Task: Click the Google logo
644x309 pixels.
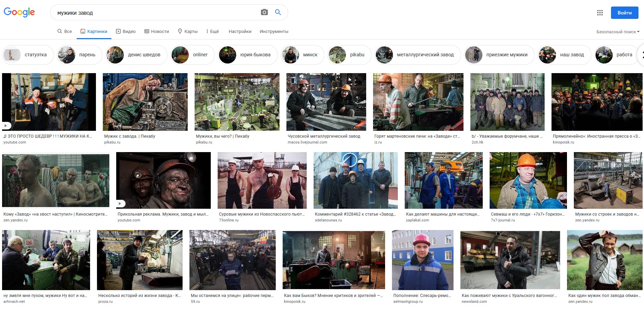Action: 19,12
